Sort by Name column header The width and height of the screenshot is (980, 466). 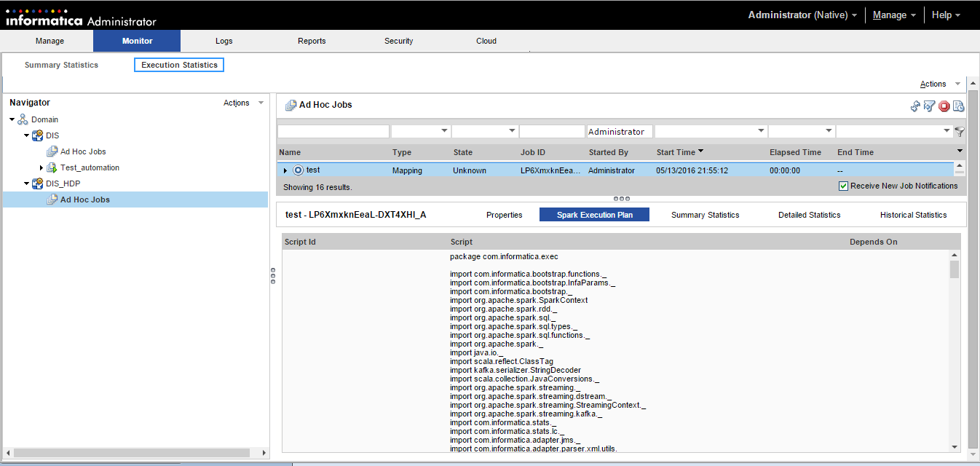click(290, 152)
